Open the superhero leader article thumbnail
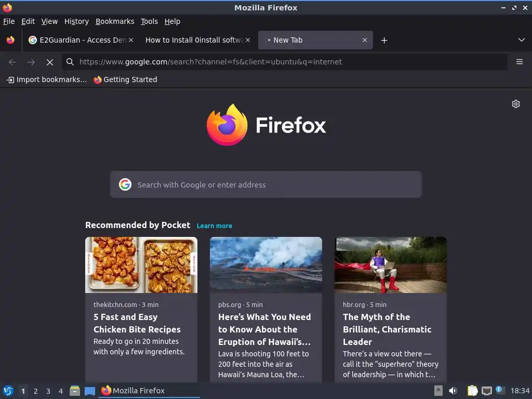Screen dimensions: 532x399 click(391, 264)
